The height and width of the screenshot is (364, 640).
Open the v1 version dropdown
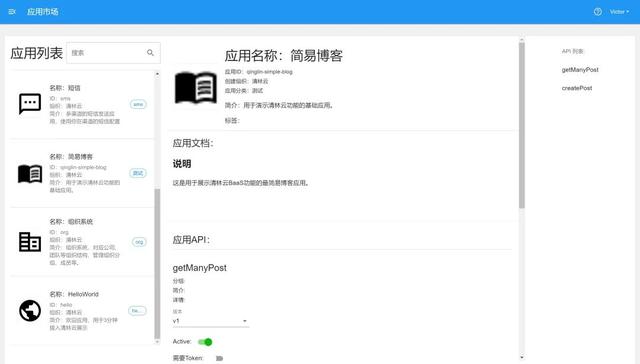[211, 321]
